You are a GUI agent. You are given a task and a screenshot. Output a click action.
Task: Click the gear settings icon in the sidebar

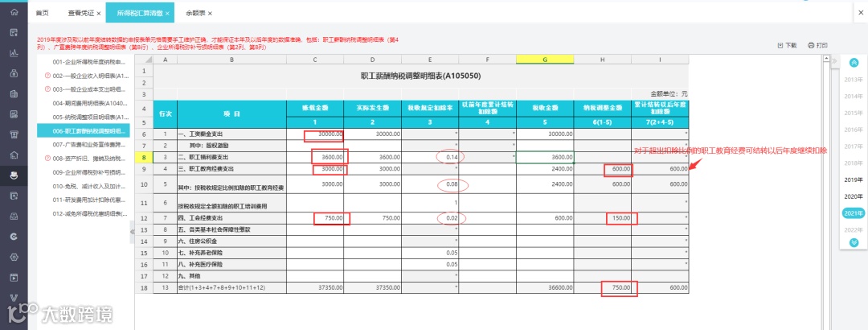14,257
